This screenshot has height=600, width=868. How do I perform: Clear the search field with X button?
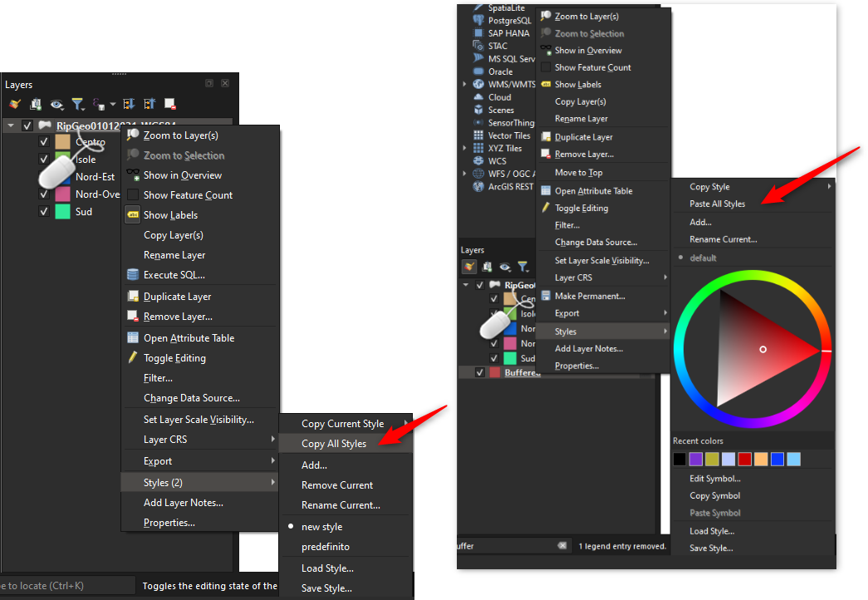pyautogui.click(x=562, y=546)
